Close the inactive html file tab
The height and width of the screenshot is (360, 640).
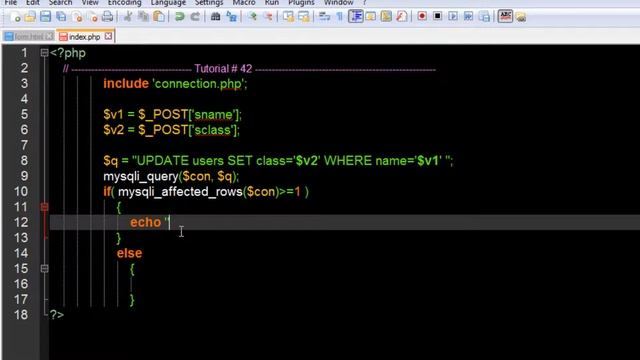coord(49,36)
